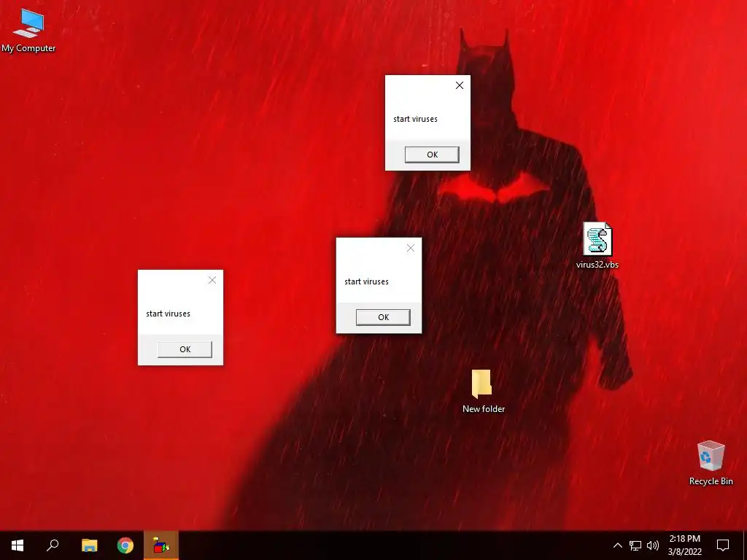
Task: Select the Recycle Bin desktop icon
Action: [711, 463]
